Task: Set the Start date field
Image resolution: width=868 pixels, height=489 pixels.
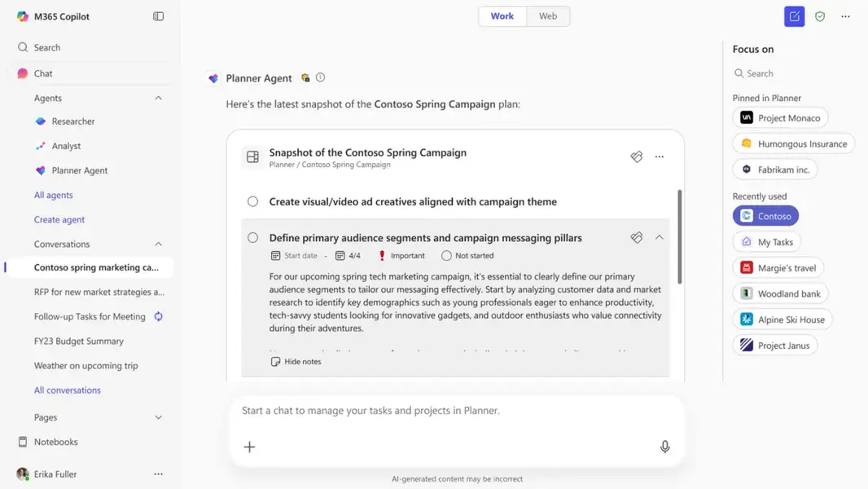Action: coord(294,256)
